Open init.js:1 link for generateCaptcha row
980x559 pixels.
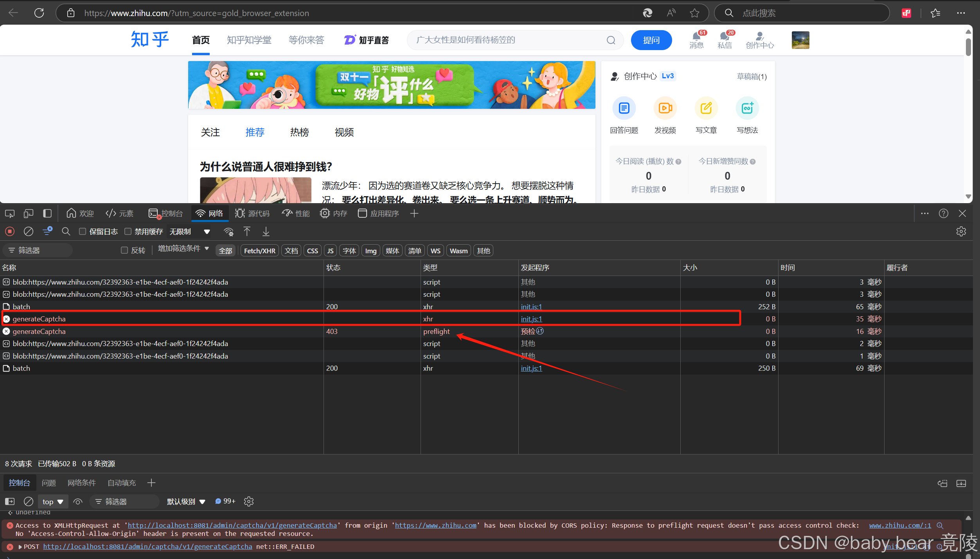pyautogui.click(x=531, y=319)
